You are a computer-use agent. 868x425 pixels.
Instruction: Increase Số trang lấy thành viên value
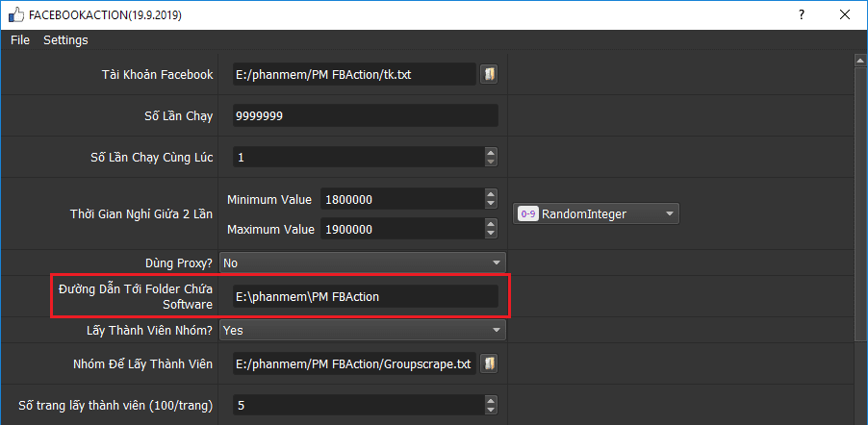pyautogui.click(x=491, y=401)
